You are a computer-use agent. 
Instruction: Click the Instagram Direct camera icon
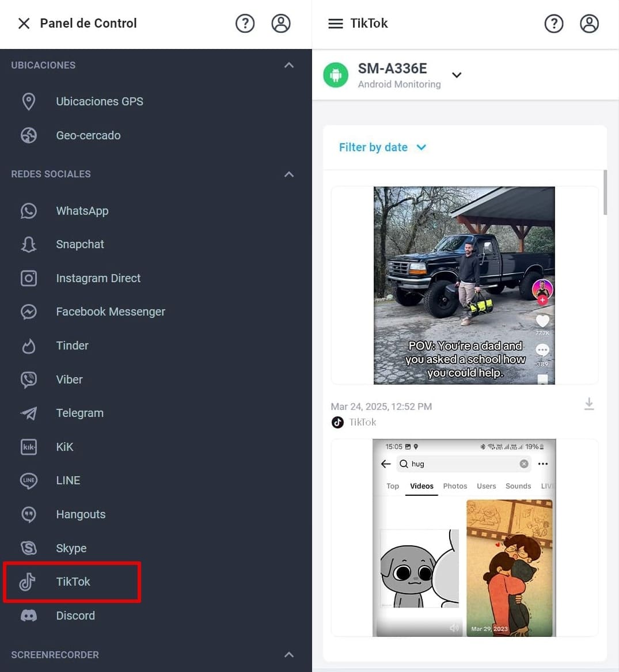pos(29,278)
